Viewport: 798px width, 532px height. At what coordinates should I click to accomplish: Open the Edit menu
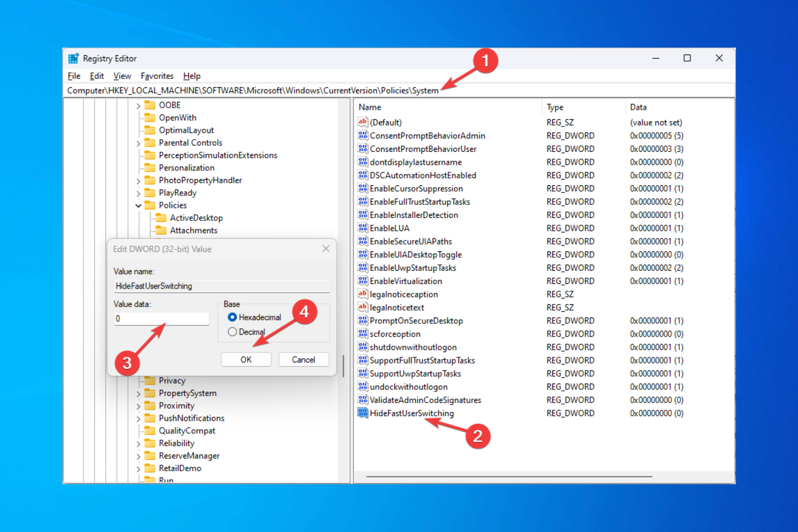[x=97, y=76]
